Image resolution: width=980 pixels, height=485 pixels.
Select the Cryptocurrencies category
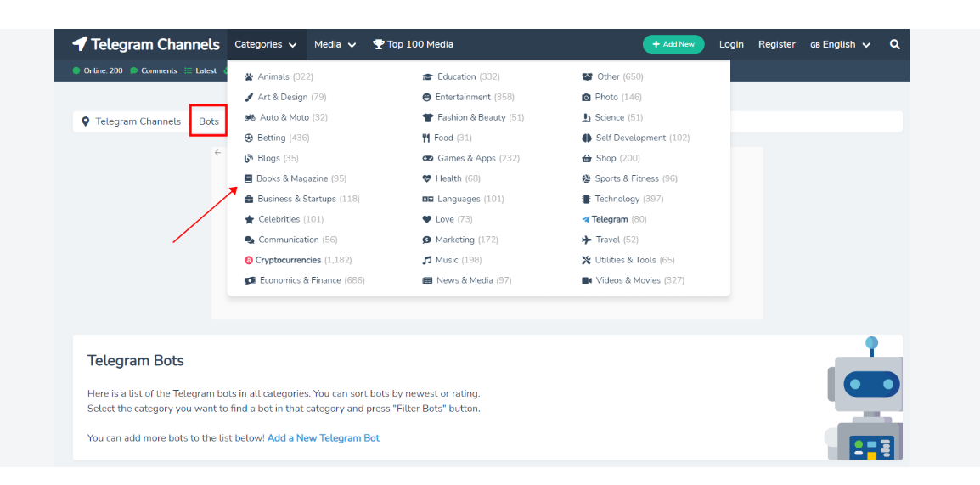[298, 260]
